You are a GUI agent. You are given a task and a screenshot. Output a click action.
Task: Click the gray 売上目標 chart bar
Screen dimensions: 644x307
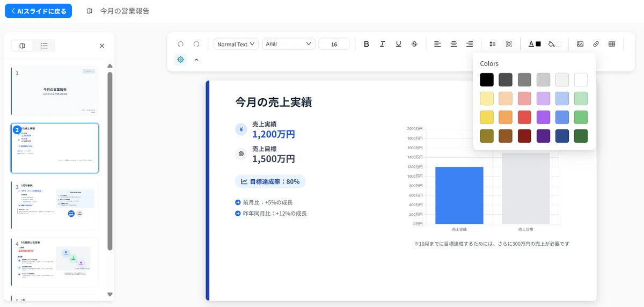[525, 188]
